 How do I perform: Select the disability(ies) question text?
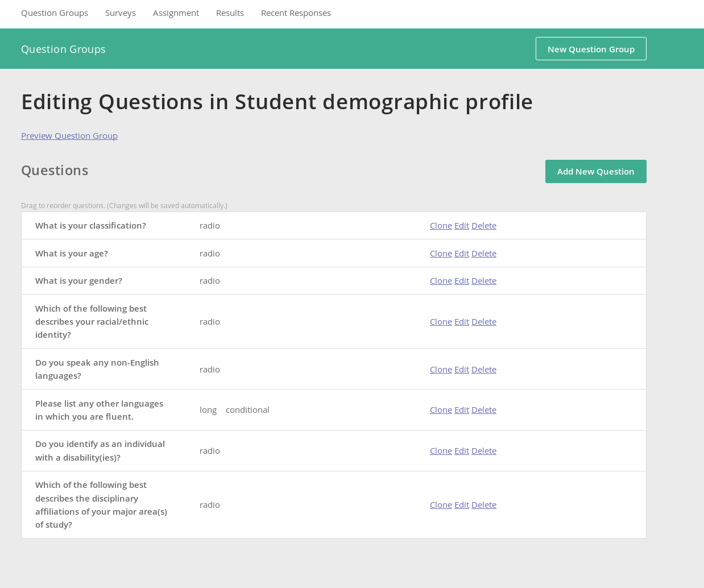point(100,450)
